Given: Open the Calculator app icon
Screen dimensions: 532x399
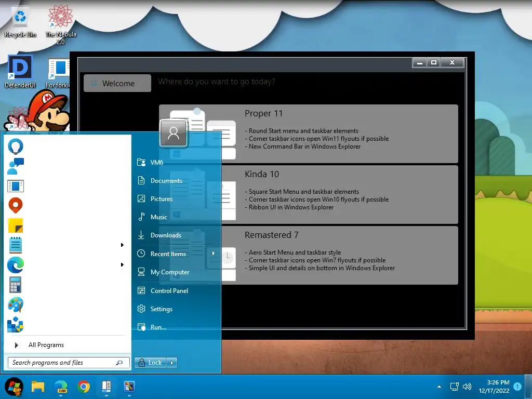Looking at the screenshot, I should (x=16, y=284).
